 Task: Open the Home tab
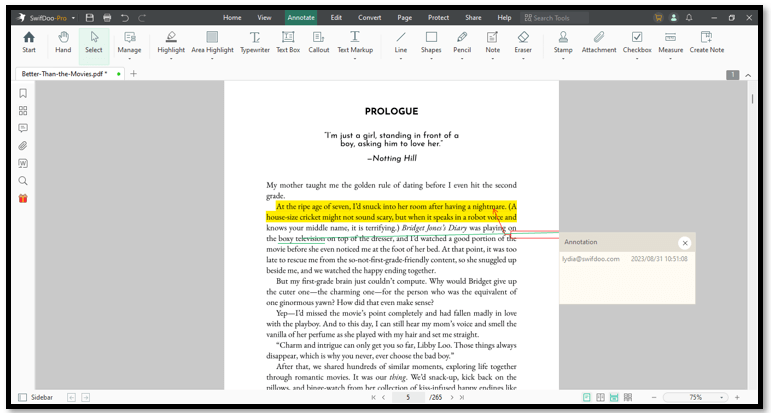coord(232,18)
